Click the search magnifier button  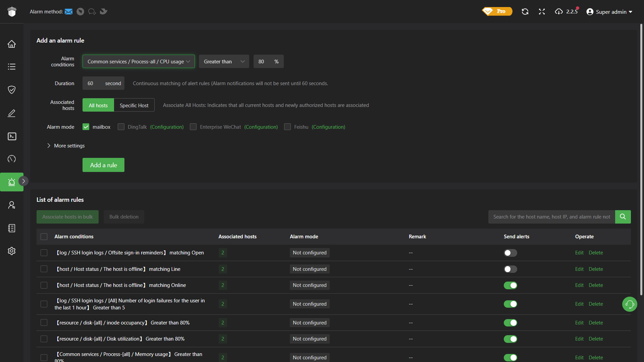click(x=623, y=217)
